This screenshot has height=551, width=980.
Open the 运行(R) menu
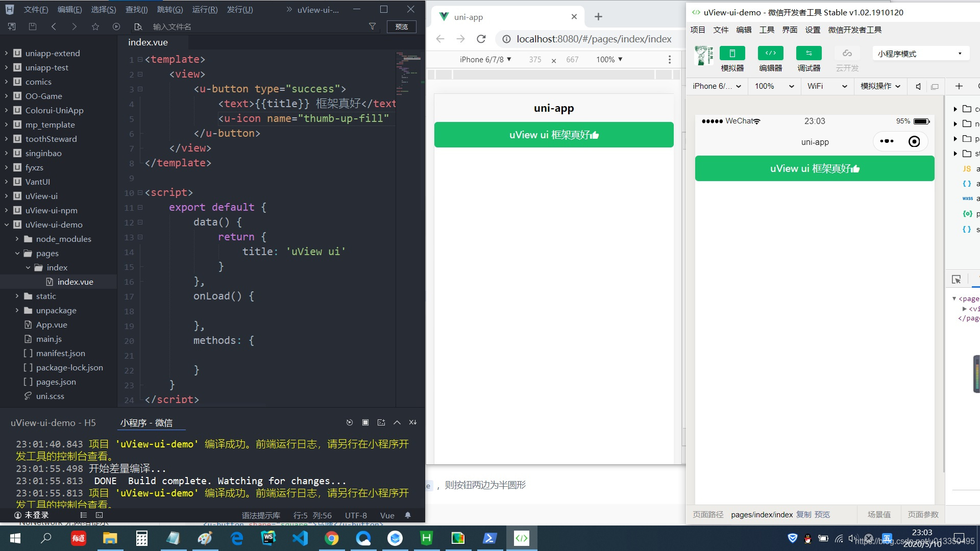pyautogui.click(x=205, y=10)
